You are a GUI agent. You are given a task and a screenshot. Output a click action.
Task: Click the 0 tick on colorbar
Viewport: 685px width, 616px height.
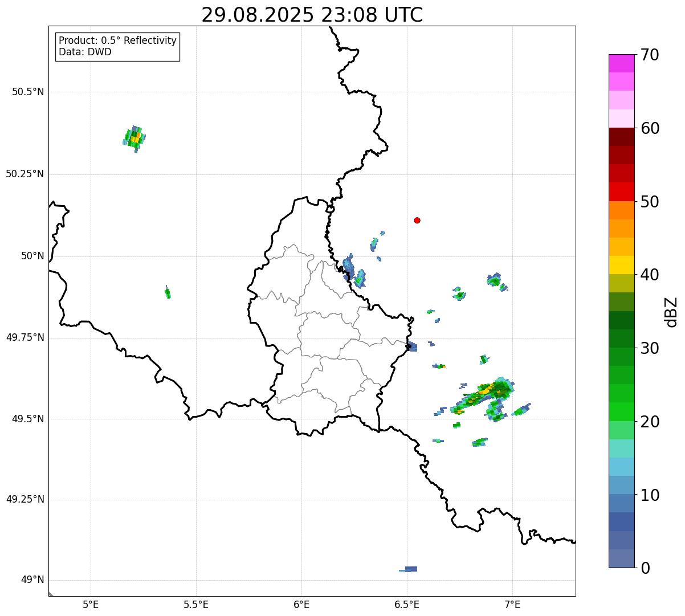(x=645, y=568)
